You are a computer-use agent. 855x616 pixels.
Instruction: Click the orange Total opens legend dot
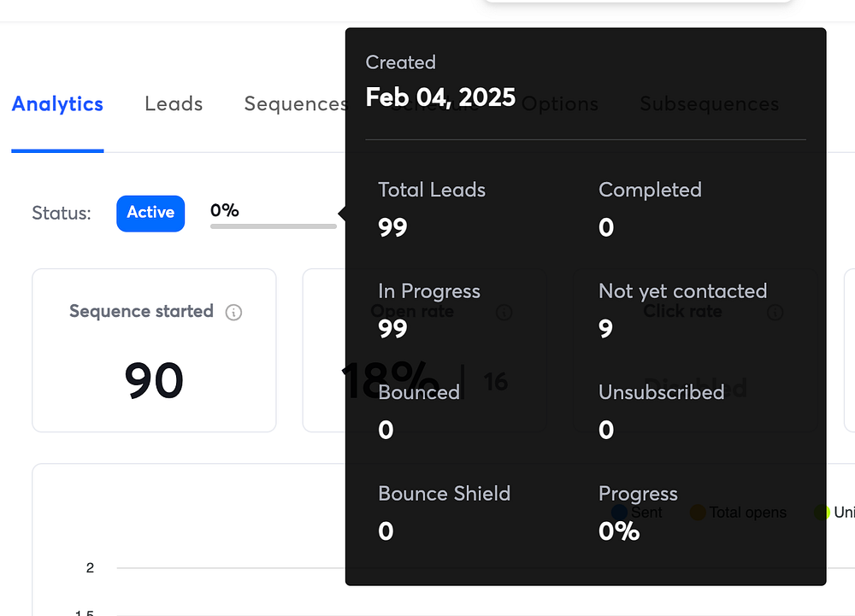click(698, 513)
